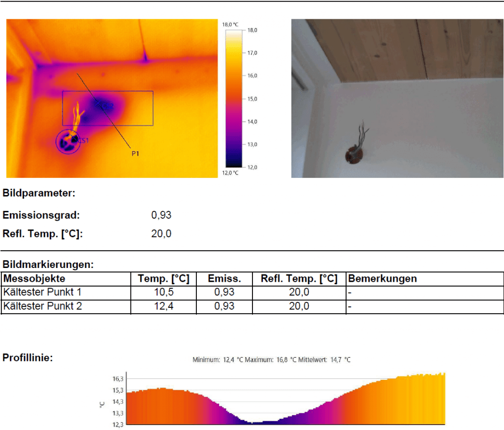Click the Refl. Temp. value 20,0 in Bildparameter
504x430 pixels.
161,234
